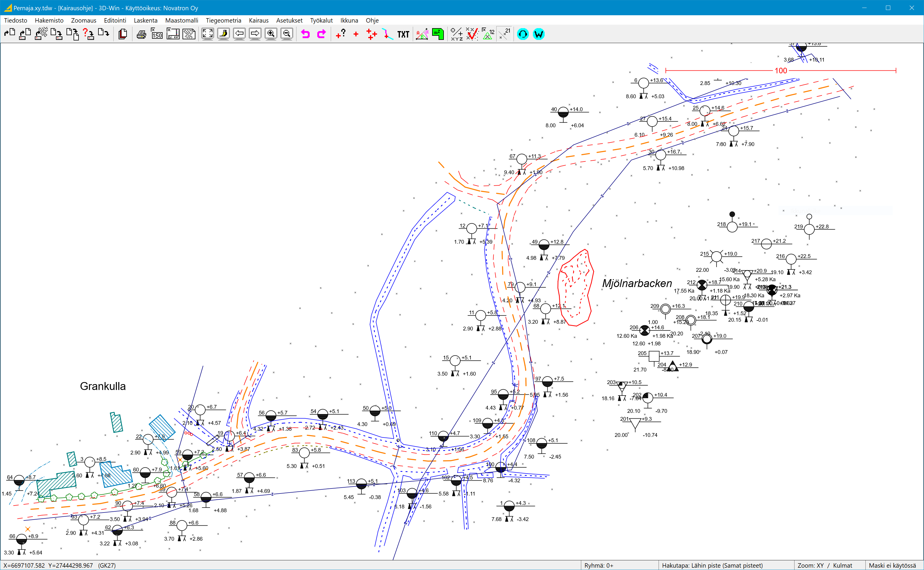The height and width of the screenshot is (570, 924).
Task: Click the magenta redo arrow
Action: 321,34
